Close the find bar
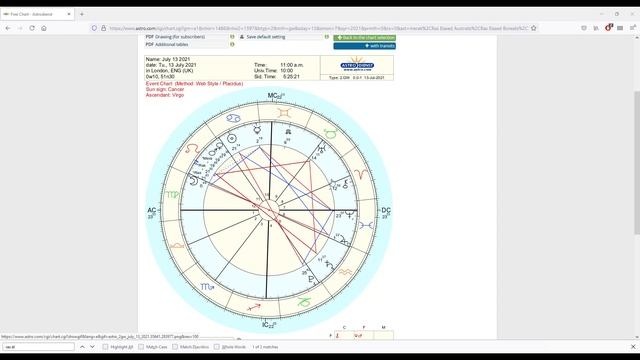Screen dimensions: 640x360 (x=633, y=347)
